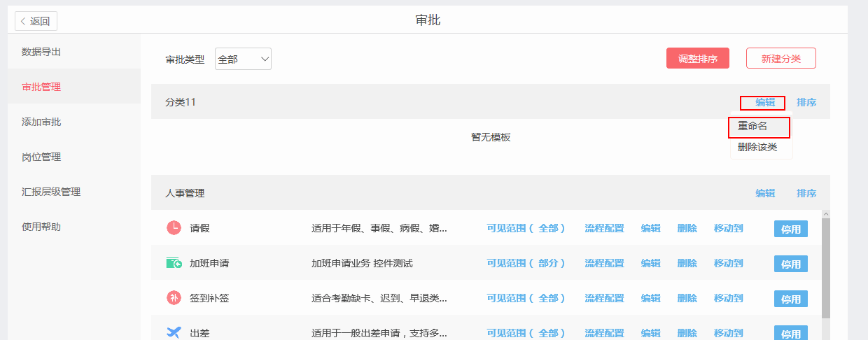Open 编辑 menu for 分类11

[764, 102]
